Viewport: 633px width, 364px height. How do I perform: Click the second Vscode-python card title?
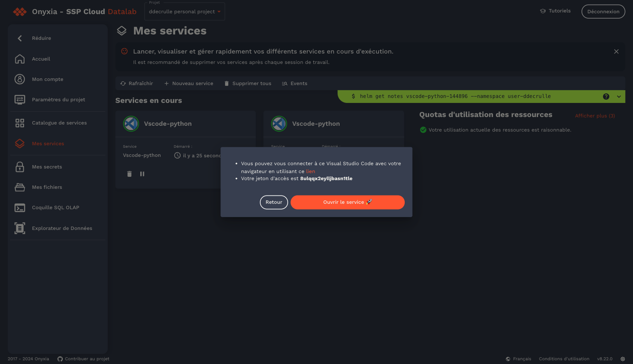click(316, 124)
